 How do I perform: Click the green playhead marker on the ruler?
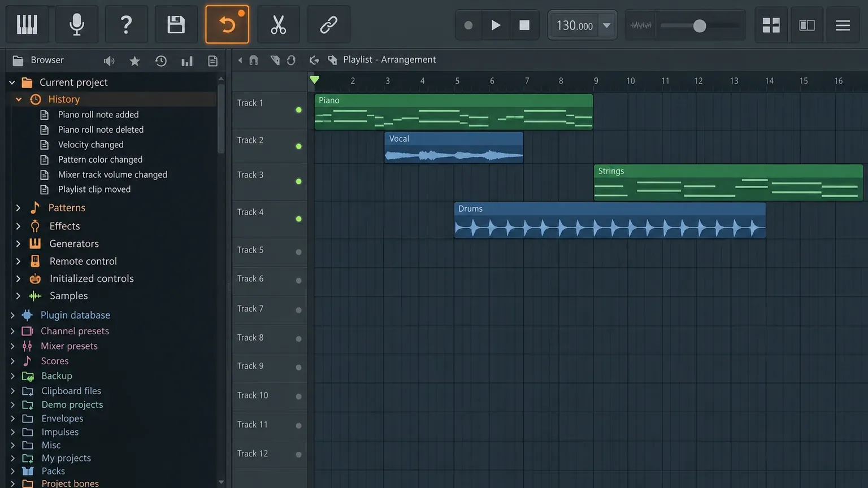pos(315,80)
